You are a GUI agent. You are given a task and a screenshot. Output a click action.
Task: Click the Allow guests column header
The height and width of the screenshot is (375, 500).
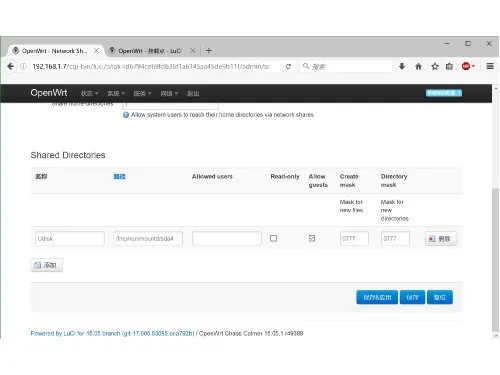click(318, 180)
